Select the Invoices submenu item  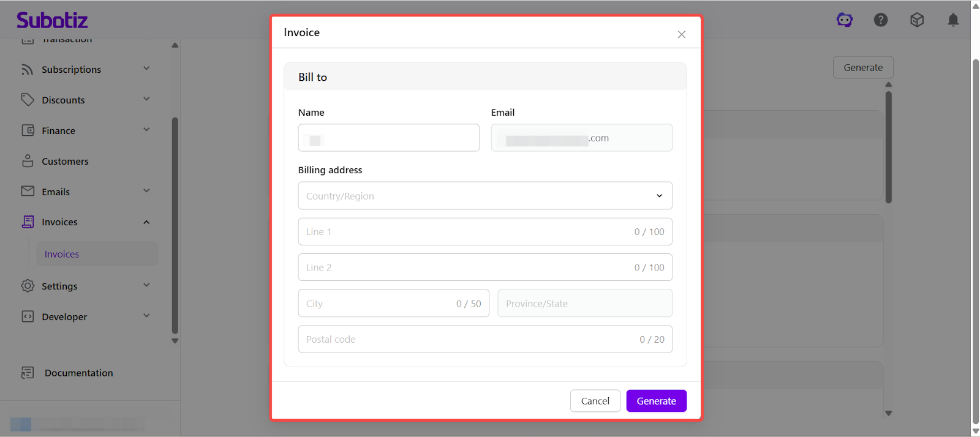62,254
